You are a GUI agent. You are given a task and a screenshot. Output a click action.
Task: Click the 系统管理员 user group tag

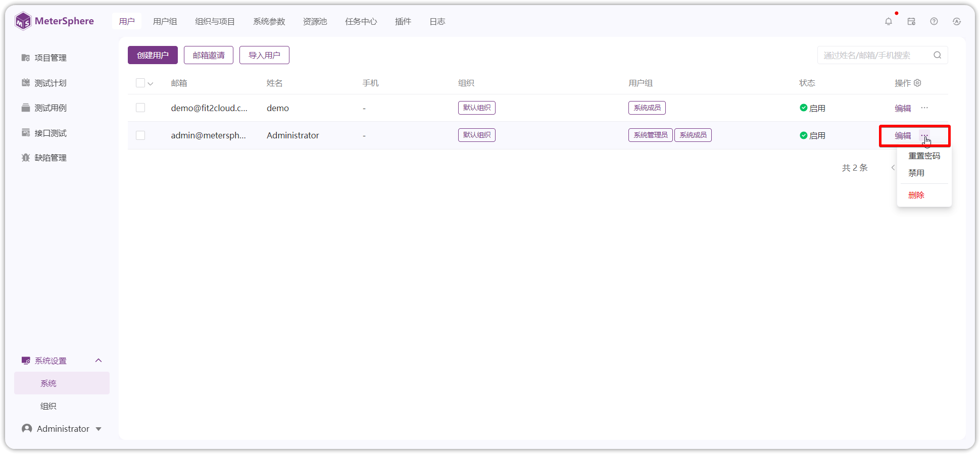click(x=651, y=135)
